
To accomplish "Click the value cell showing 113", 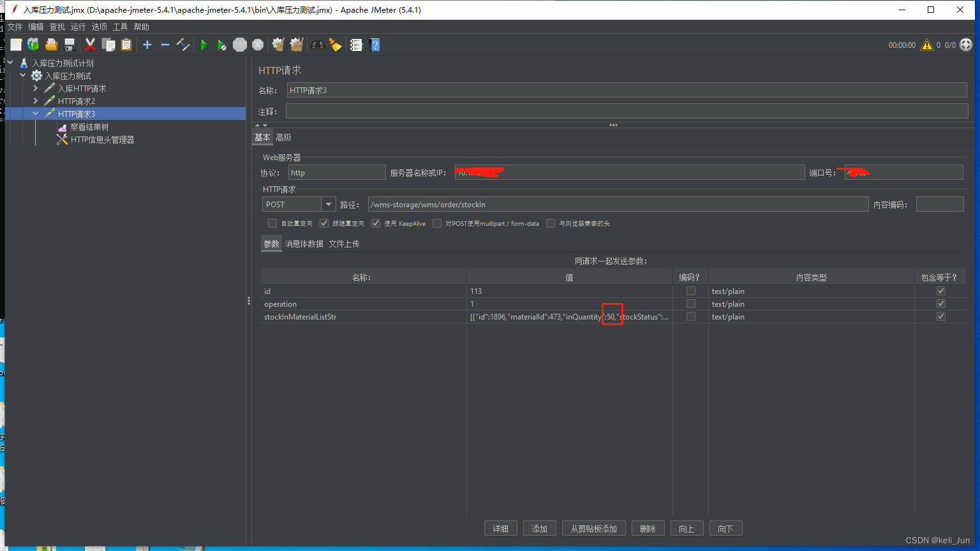I will [569, 291].
